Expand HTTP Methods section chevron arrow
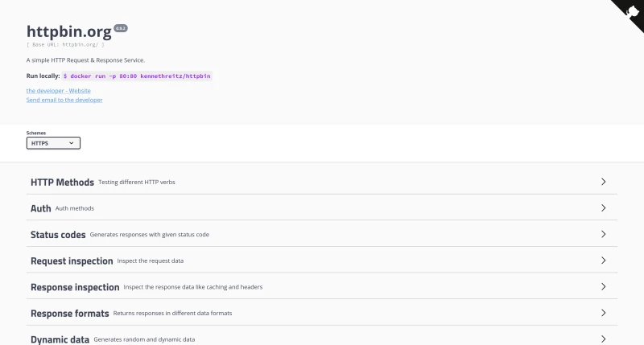Viewport: 644px width, 345px height. click(603, 182)
